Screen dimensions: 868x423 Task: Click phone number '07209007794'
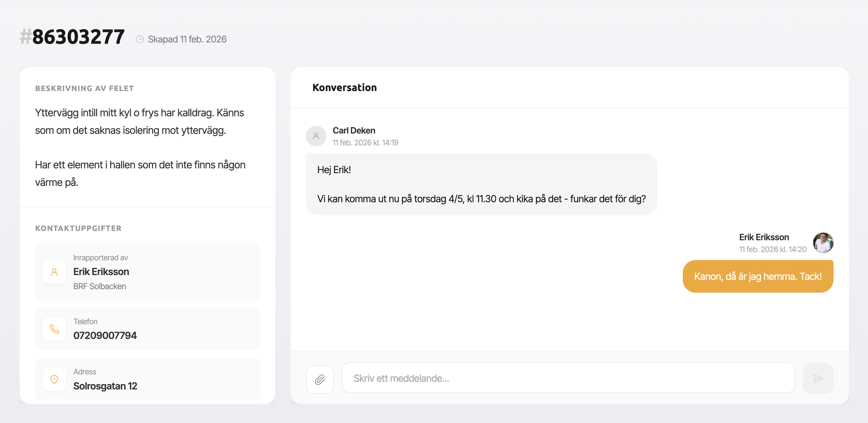[105, 335]
